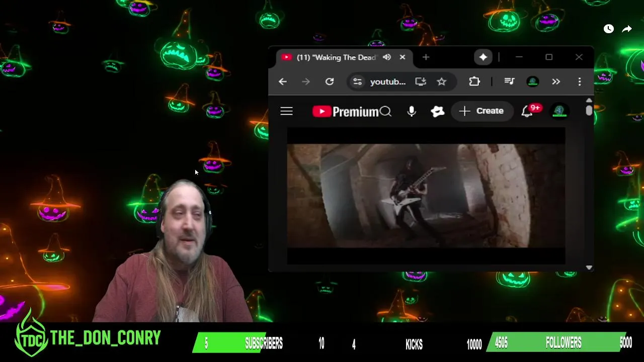
Task: Open the Extensions puzzle icon
Action: (474, 81)
